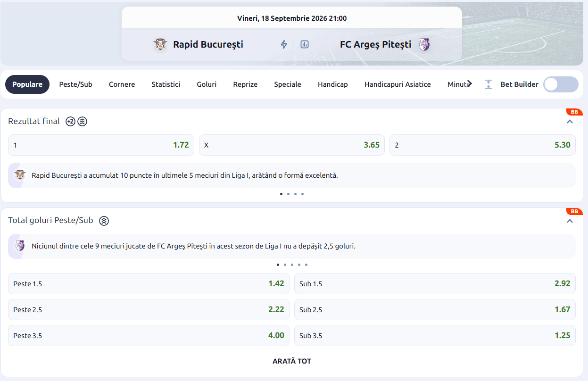Screen dimensions: 588x381
Task: Open the match statistics chart icon
Action: tap(305, 44)
